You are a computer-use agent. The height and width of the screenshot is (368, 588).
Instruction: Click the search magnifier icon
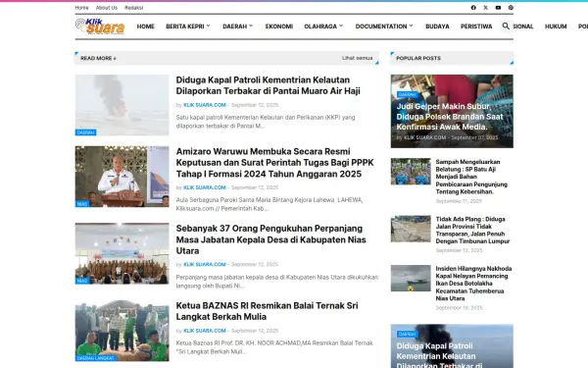click(x=506, y=26)
